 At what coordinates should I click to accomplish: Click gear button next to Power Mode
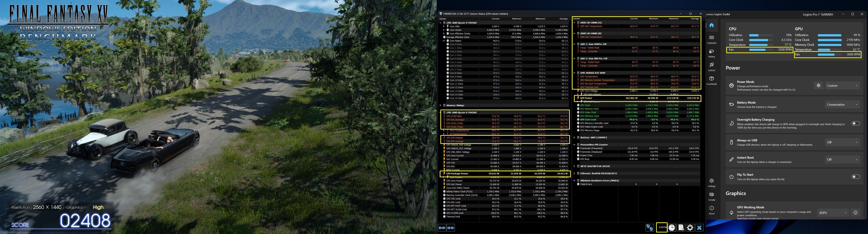pyautogui.click(x=818, y=86)
